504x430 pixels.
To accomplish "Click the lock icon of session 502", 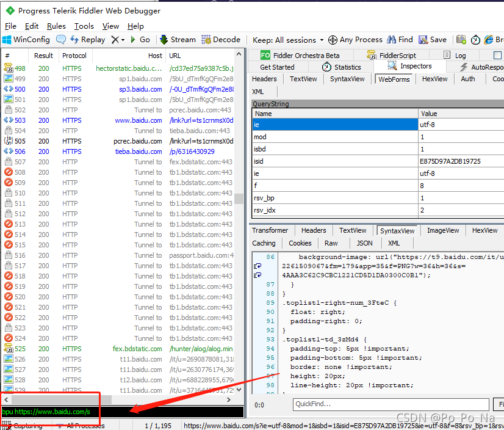I will tap(9, 109).
